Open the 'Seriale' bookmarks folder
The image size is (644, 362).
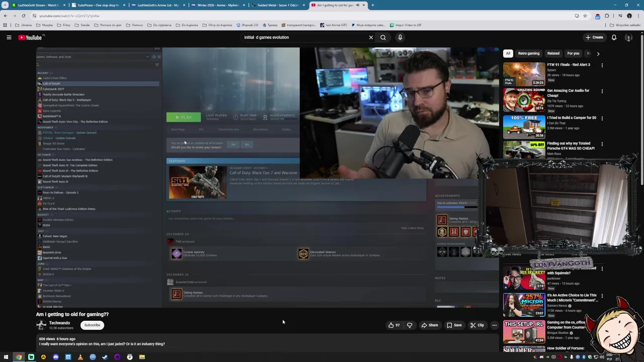tap(83, 25)
